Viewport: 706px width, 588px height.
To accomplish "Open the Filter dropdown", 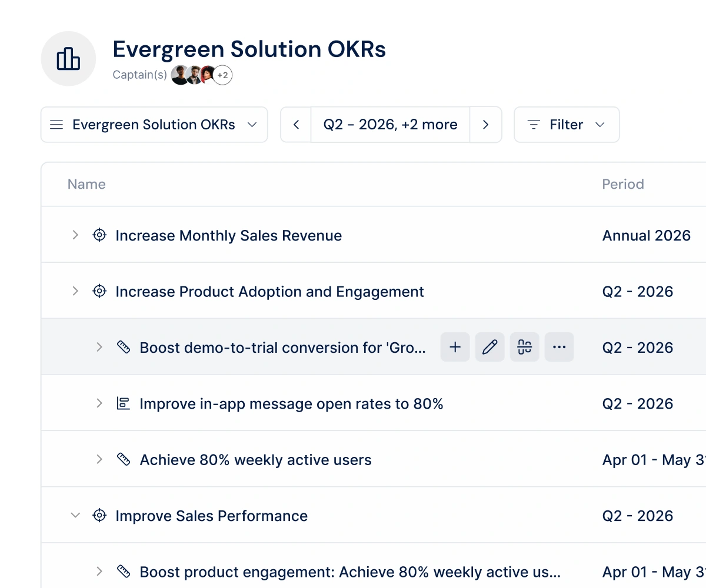I will coord(567,125).
